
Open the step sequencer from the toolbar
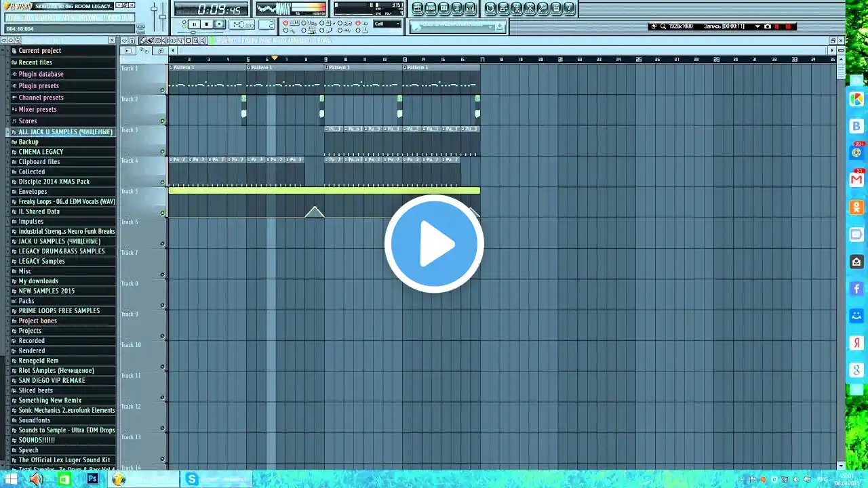431,8
